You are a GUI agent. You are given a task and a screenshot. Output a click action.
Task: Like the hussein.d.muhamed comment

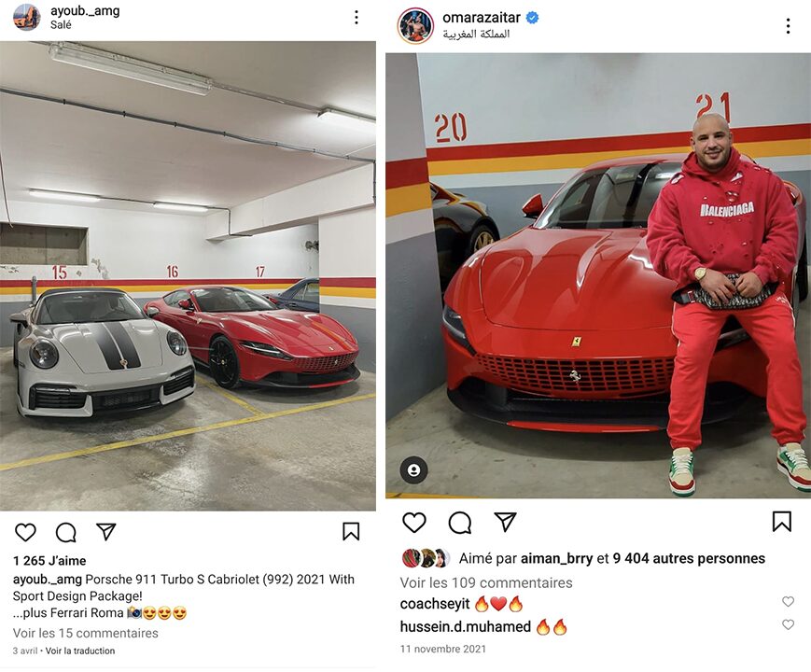click(788, 624)
